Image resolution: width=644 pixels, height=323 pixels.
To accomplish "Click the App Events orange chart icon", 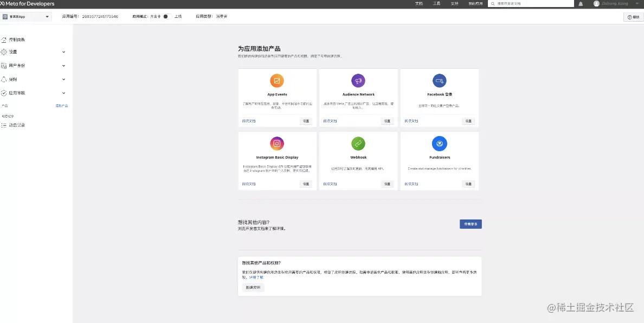I will (277, 80).
